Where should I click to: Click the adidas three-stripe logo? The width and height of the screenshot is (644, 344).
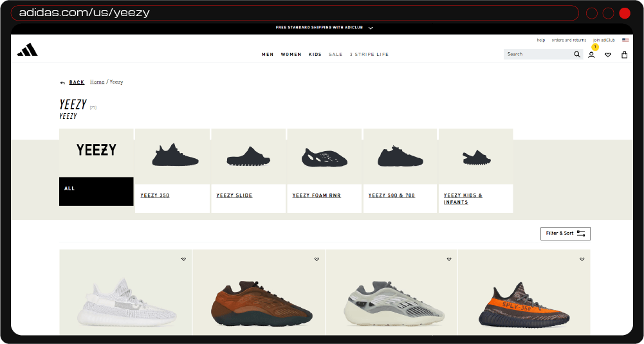pos(28,50)
